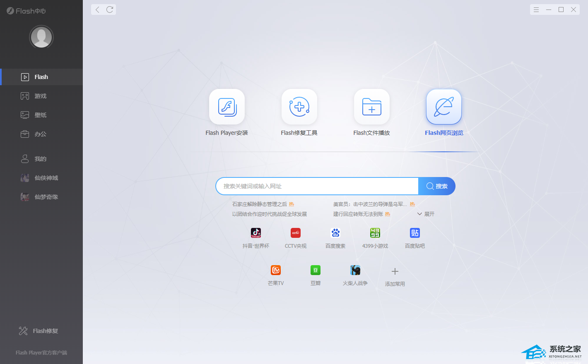Viewport: 588px width, 364px height.
Task: Open Flash文件播放 file player icon
Action: click(x=372, y=107)
